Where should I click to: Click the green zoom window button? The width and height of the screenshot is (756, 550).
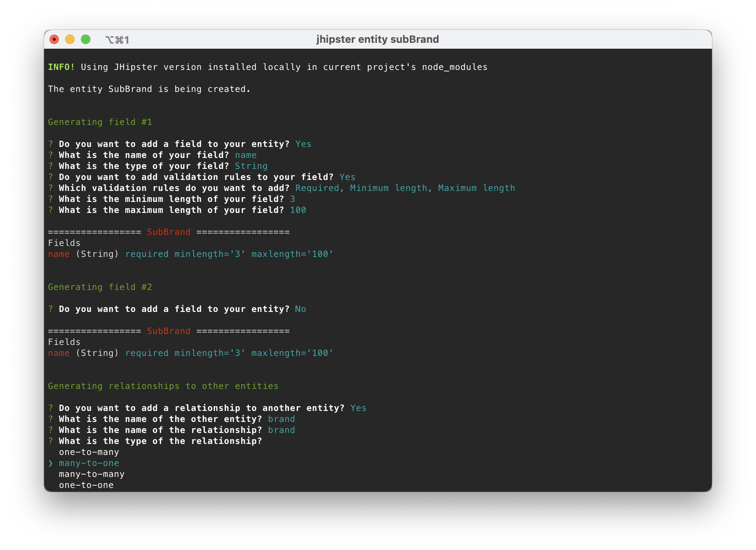pos(86,39)
